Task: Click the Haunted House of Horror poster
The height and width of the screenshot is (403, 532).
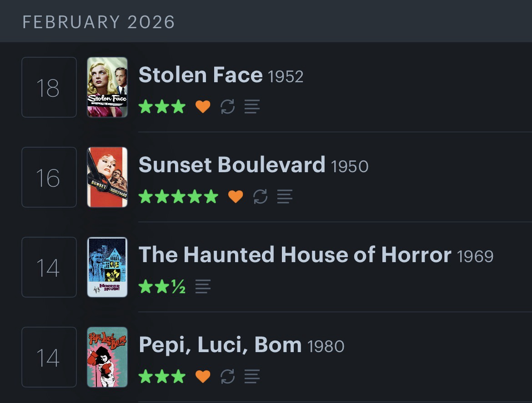Action: [x=107, y=267]
